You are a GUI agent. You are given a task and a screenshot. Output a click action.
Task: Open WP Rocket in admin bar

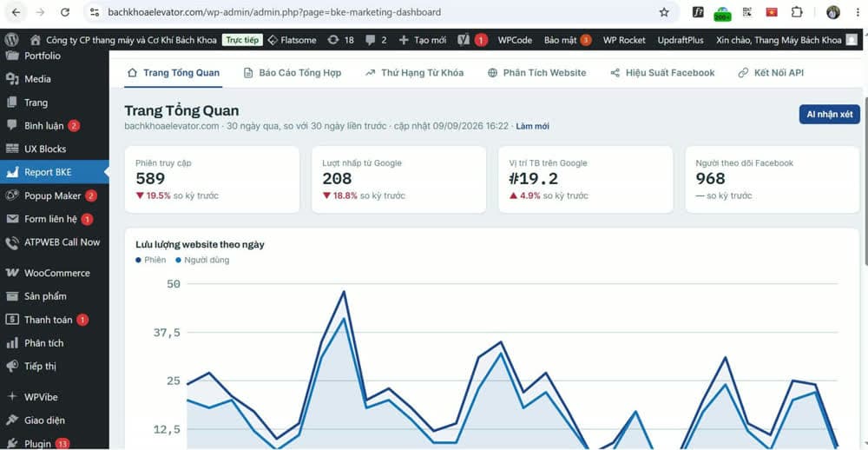(x=624, y=40)
